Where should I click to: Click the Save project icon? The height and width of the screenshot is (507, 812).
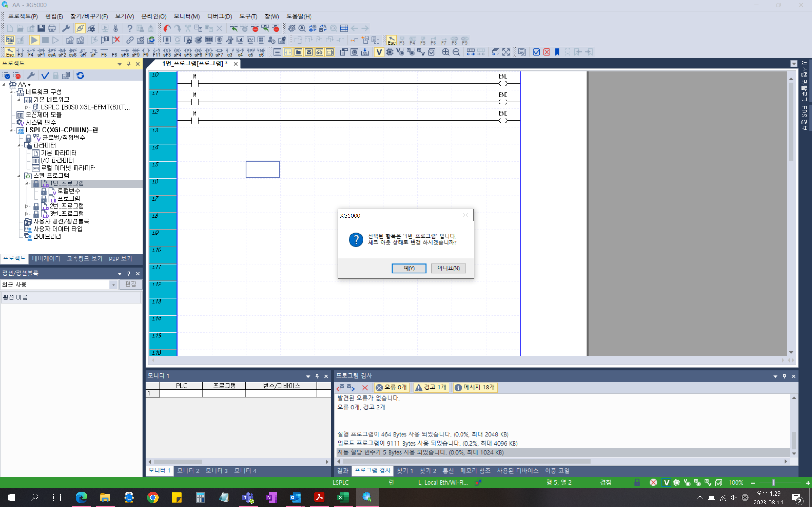point(41,29)
